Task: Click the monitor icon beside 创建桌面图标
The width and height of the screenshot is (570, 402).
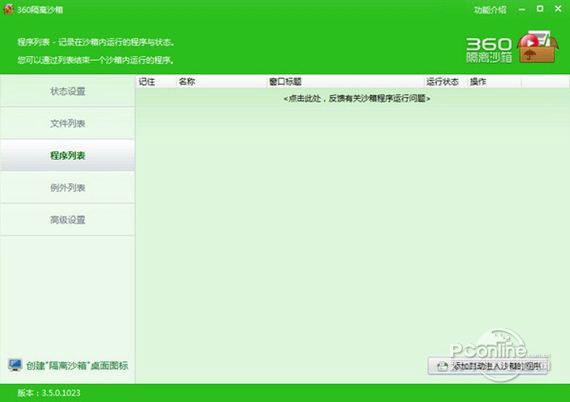Action: click(15, 365)
